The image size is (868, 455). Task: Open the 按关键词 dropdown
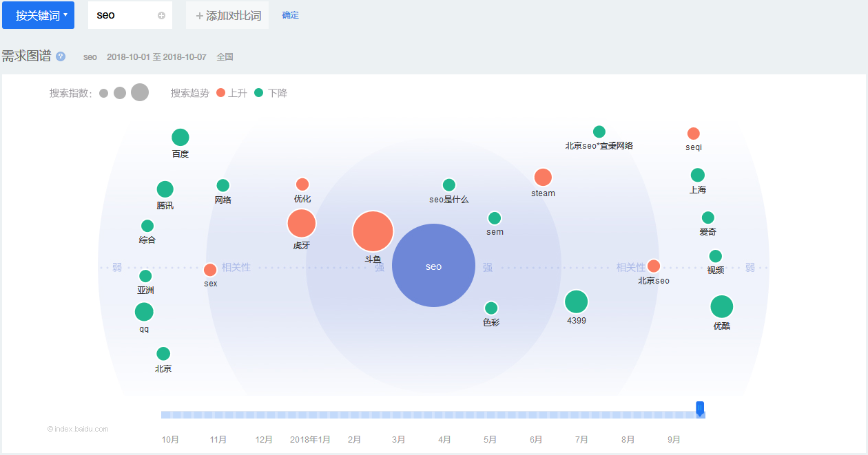pyautogui.click(x=38, y=15)
